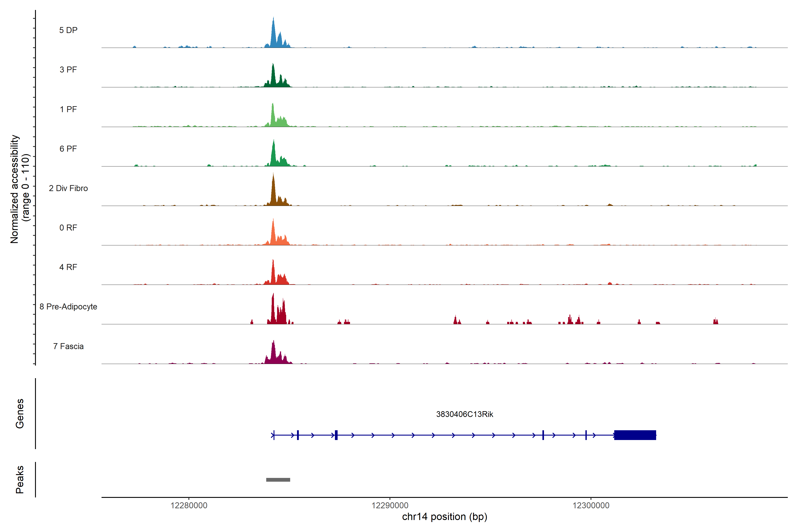Click the 4 RF track label
Image resolution: width=798 pixels, height=532 pixels.
pyautogui.click(x=68, y=267)
